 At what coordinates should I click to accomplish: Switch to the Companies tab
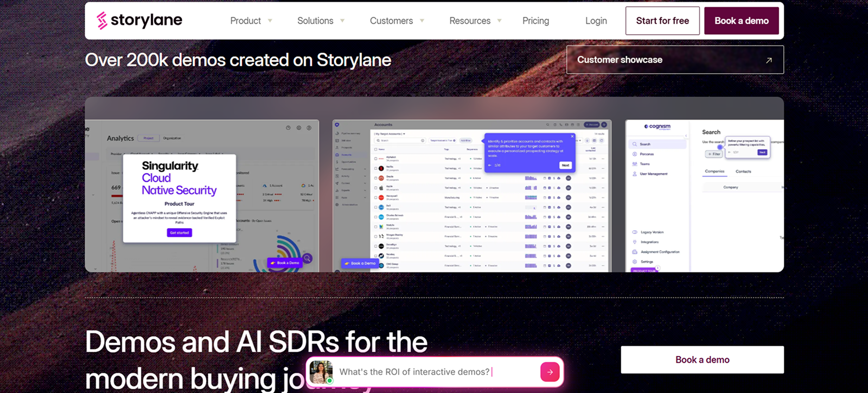coord(714,172)
